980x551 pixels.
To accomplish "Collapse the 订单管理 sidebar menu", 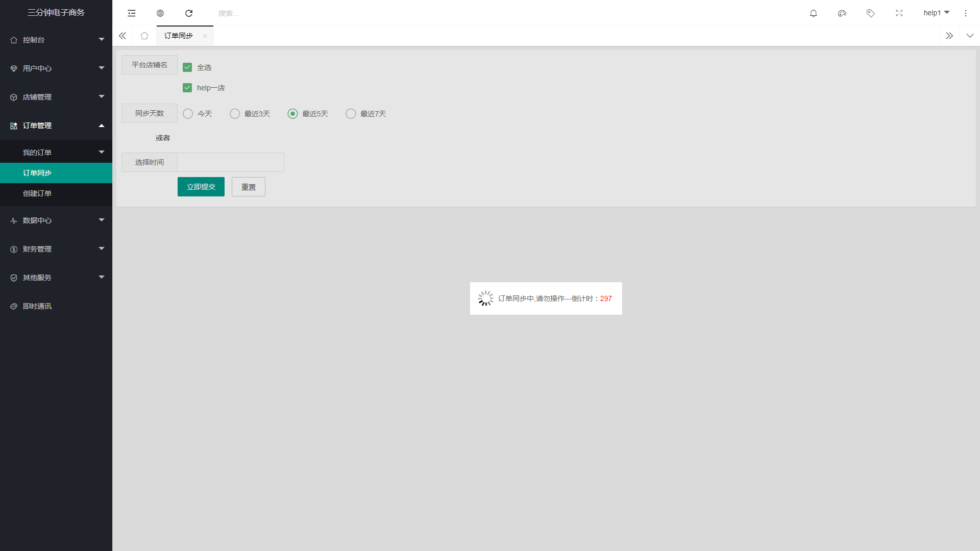I will [x=56, y=126].
